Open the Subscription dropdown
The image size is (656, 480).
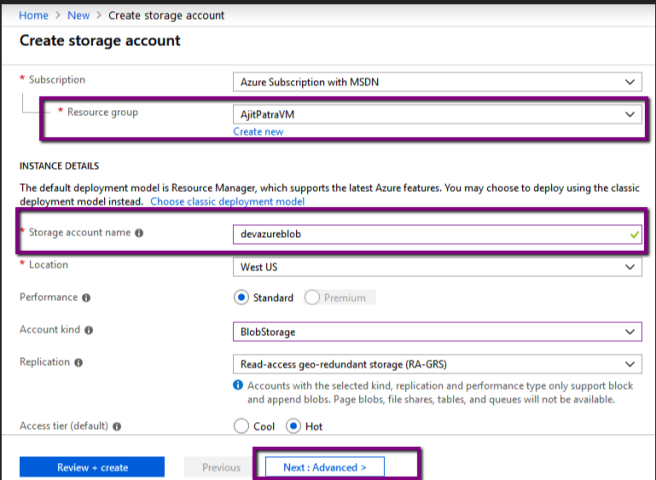pyautogui.click(x=435, y=81)
